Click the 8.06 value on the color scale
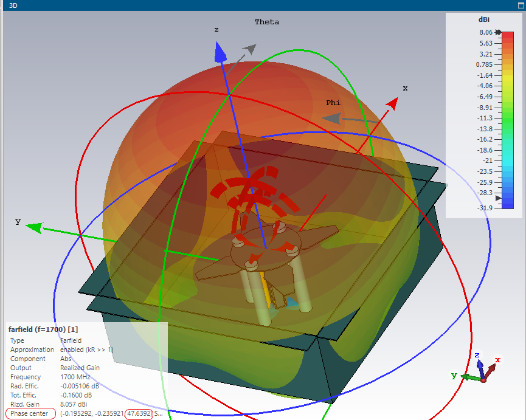The height and width of the screenshot is (420, 526). 486,32
